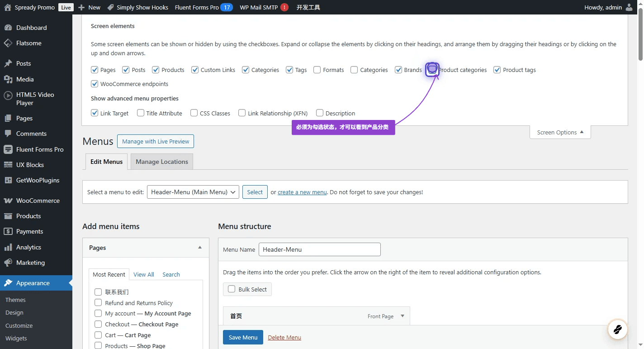Viewport: 644px width, 349px height.
Task: Open the floating round widget at bottom right
Action: point(617,329)
